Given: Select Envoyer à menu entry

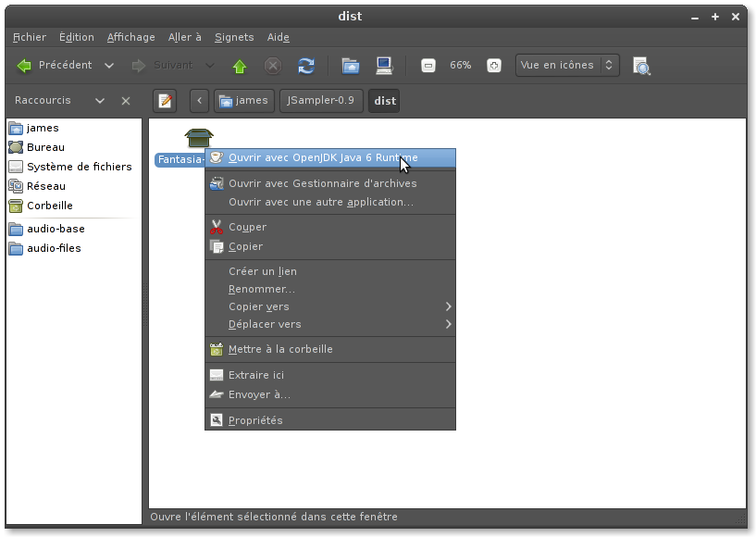Looking at the screenshot, I should coord(330,394).
